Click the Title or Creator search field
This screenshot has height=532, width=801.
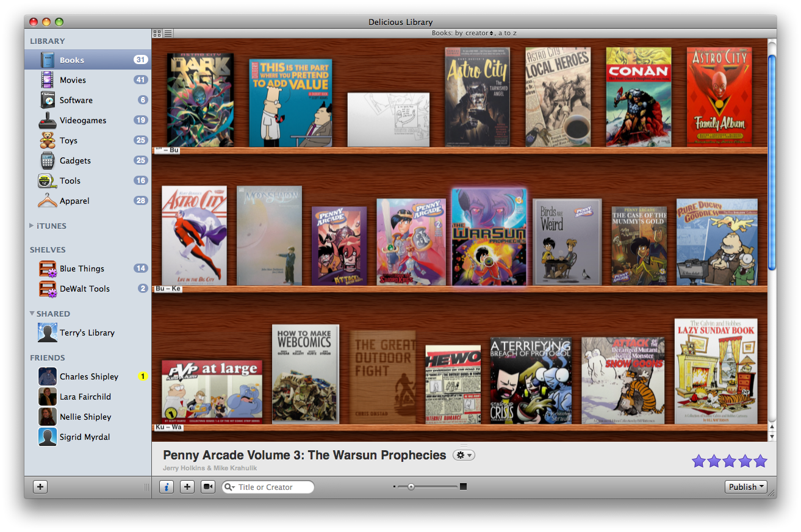click(x=268, y=487)
